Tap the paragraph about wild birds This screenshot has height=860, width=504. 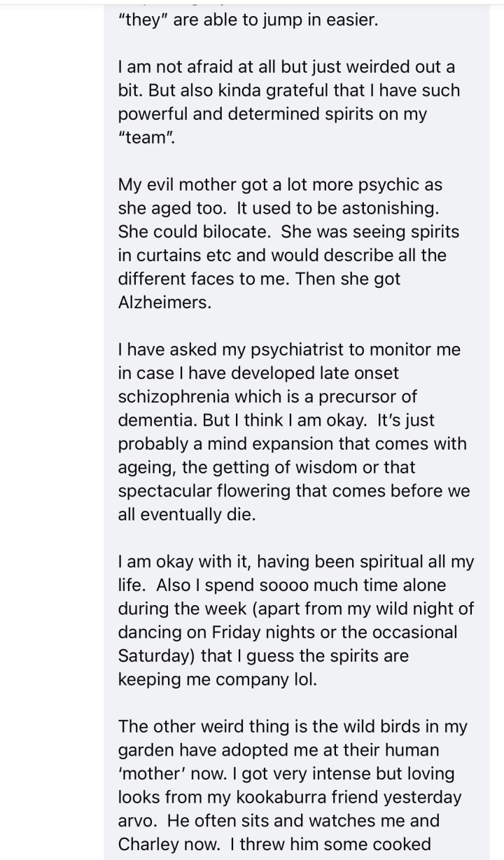click(292, 786)
